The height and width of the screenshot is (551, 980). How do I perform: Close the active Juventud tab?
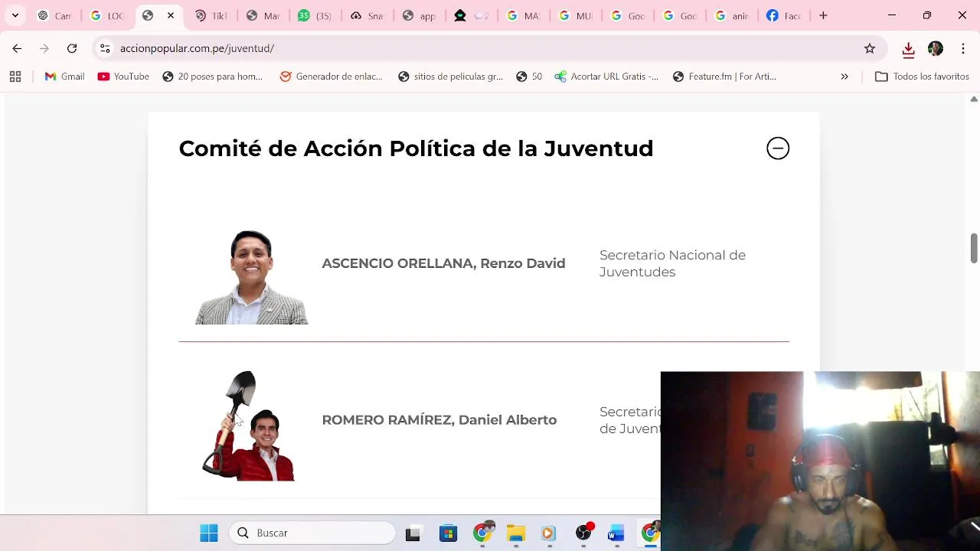click(x=171, y=15)
